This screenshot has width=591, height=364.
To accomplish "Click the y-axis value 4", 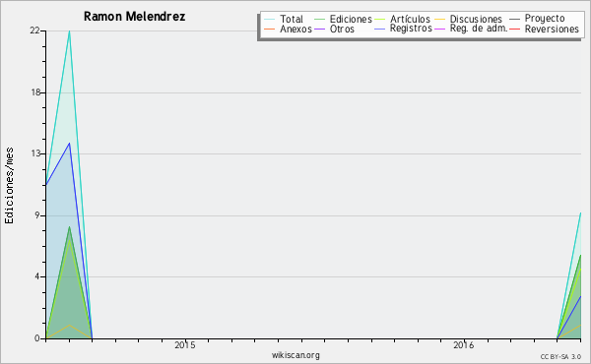I will [37, 276].
